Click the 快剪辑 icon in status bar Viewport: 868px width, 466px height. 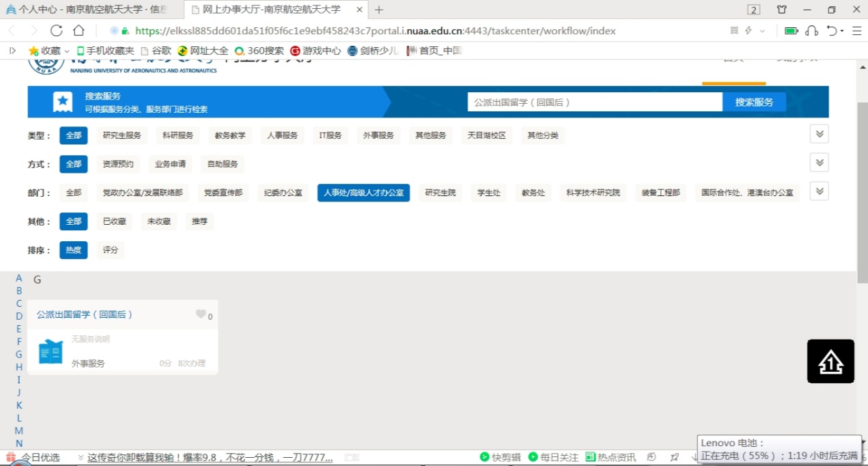pyautogui.click(x=485, y=457)
